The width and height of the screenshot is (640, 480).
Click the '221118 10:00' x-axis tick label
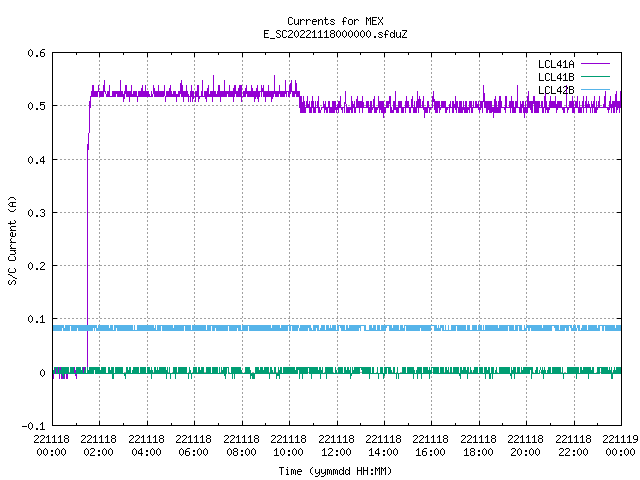point(288,446)
